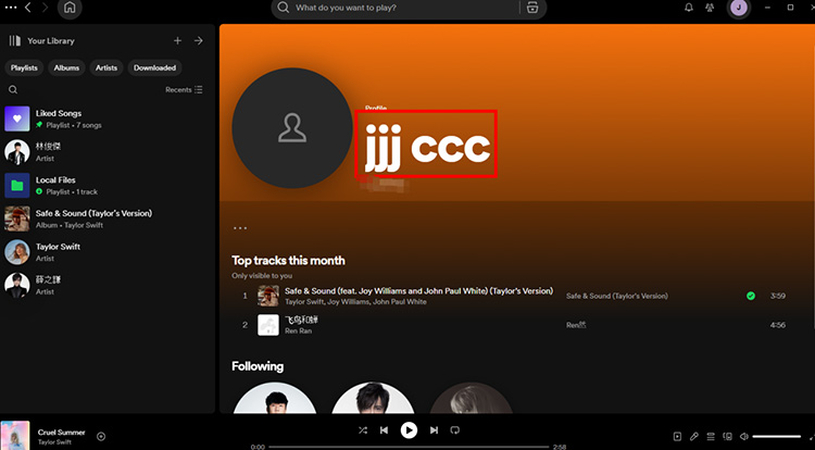This screenshot has height=450, width=815.
Task: Go back with the left arrow
Action: [x=28, y=8]
